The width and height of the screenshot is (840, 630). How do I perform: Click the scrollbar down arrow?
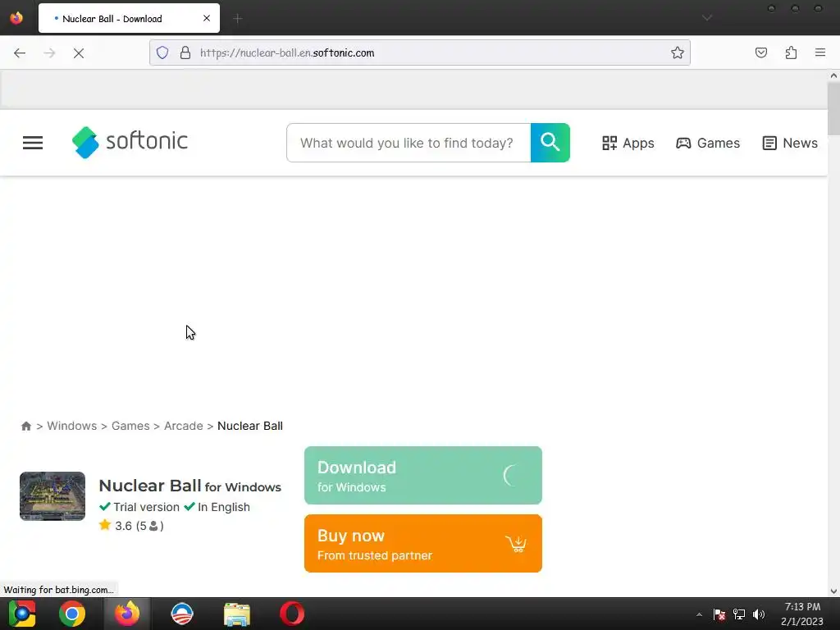click(833, 591)
